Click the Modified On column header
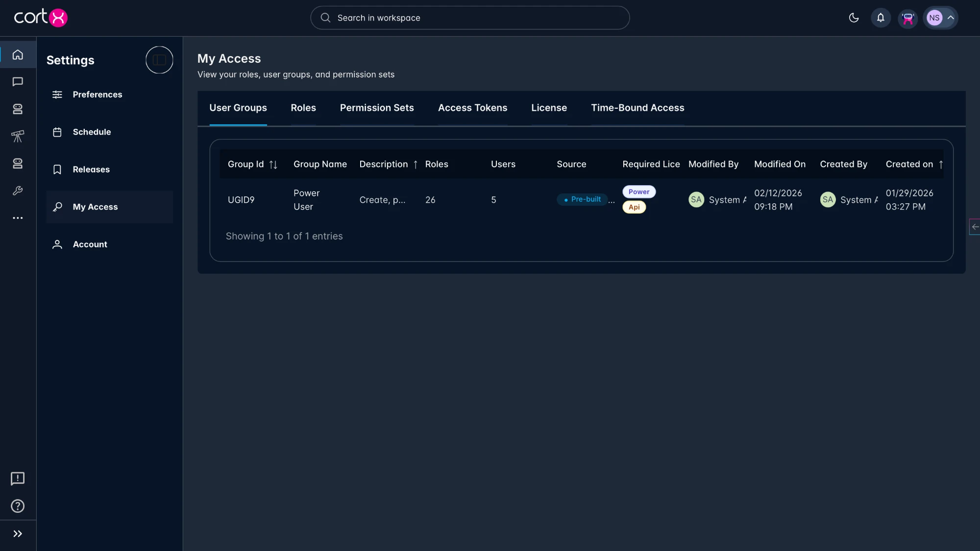The height and width of the screenshot is (551, 980). [x=780, y=164]
